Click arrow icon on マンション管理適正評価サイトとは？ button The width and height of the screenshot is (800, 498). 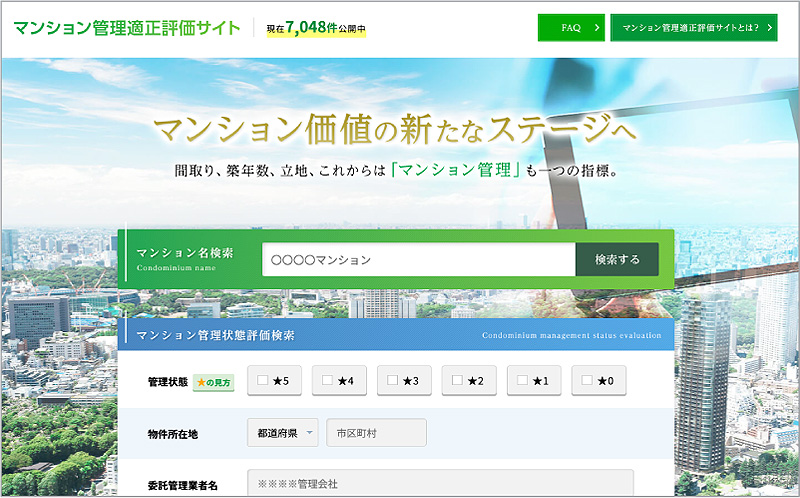pos(770,28)
